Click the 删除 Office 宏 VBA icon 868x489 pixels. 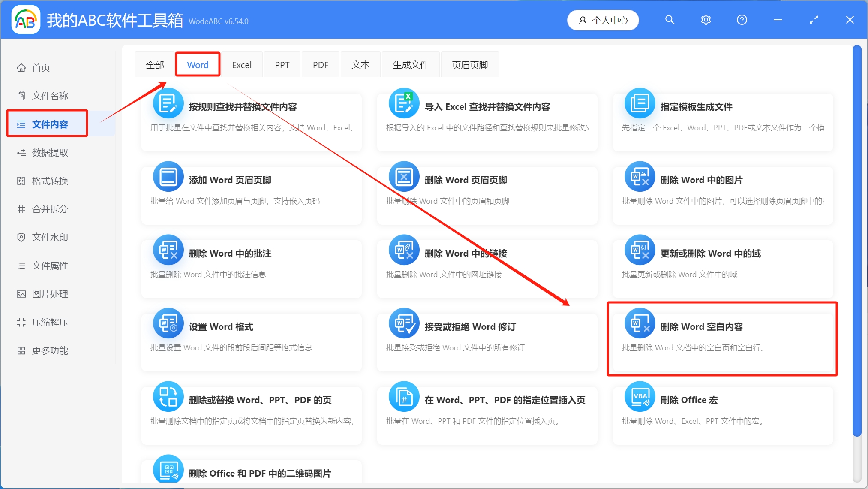click(640, 396)
